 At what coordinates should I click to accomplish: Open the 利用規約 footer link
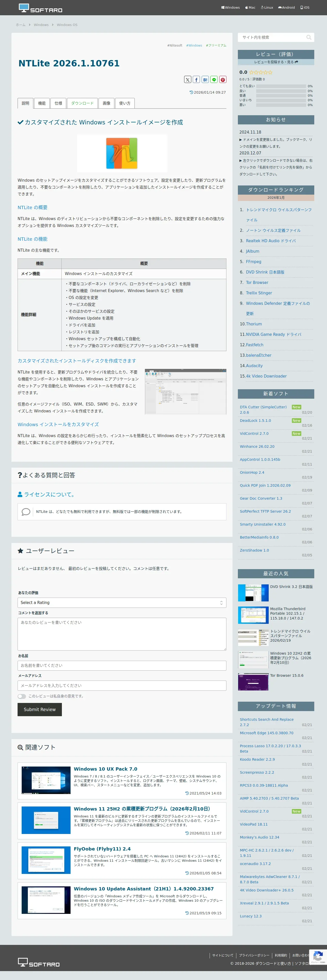coord(281,955)
